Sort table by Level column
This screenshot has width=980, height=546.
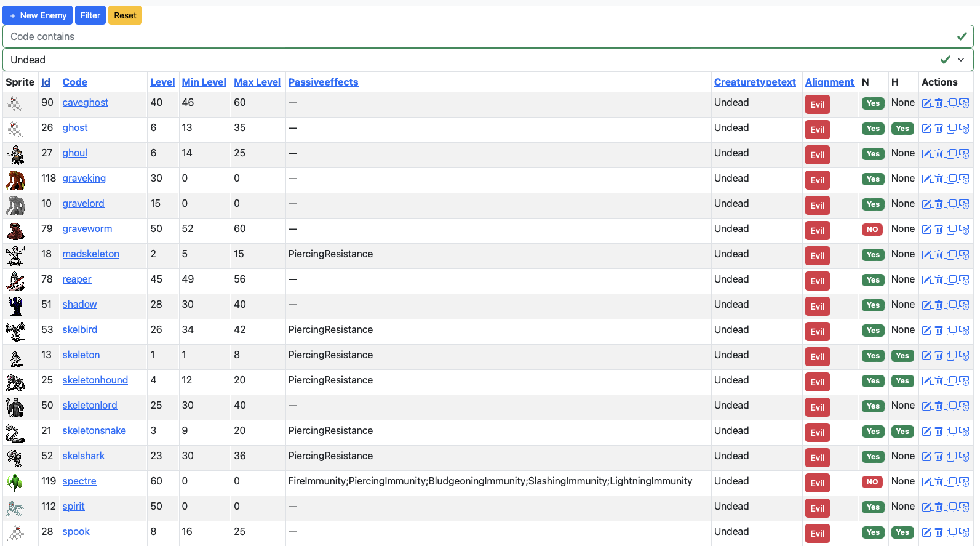[x=162, y=82]
